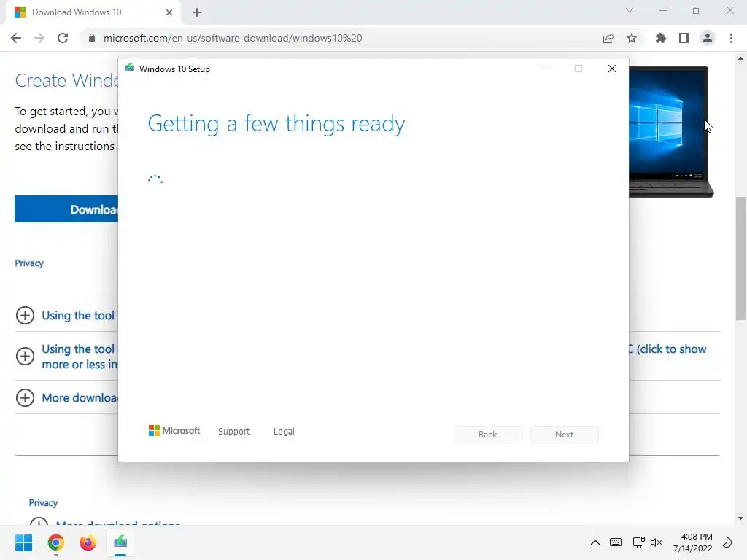Click the Back button in setup
747x560 pixels.
[x=488, y=435]
